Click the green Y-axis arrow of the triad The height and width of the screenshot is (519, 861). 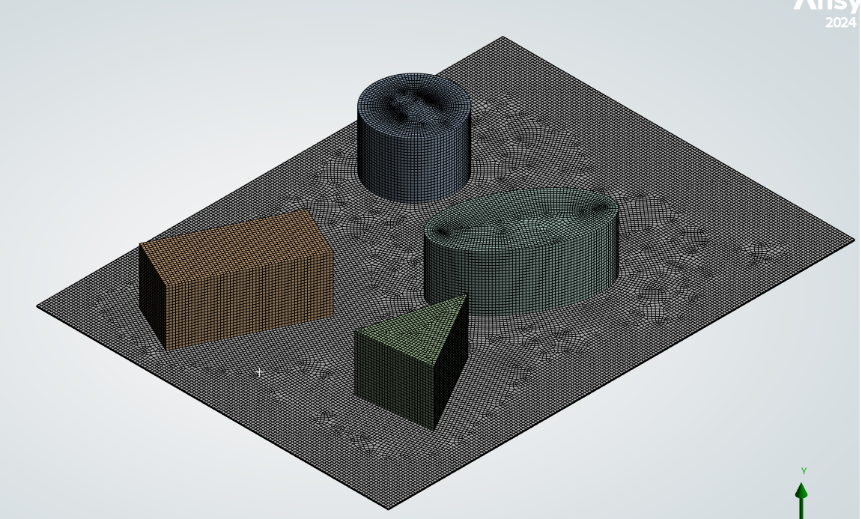pyautogui.click(x=801, y=495)
